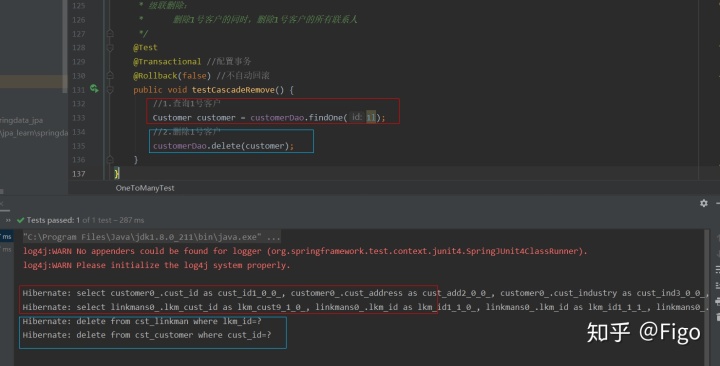The height and width of the screenshot is (366, 720).
Task: Click the Customer type on line 133
Action: (172, 118)
